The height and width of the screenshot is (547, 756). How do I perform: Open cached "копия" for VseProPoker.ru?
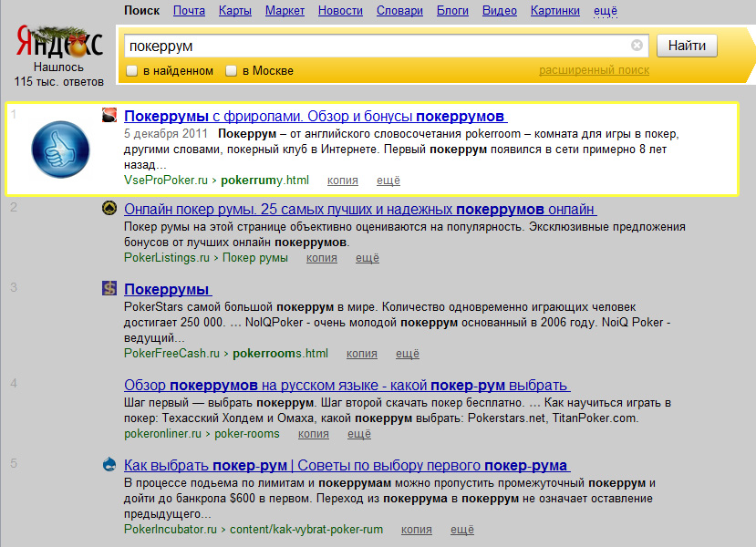(343, 181)
